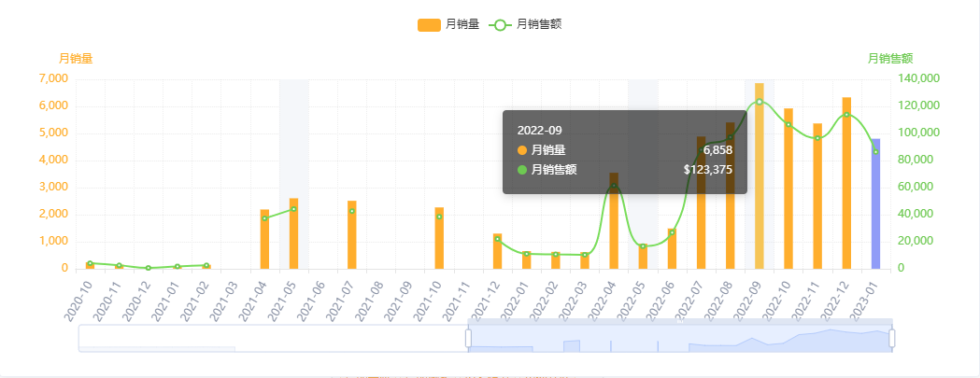Image resolution: width=980 pixels, height=378 pixels.
Task: Click the 3,000 left axis value
Action: tap(53, 188)
